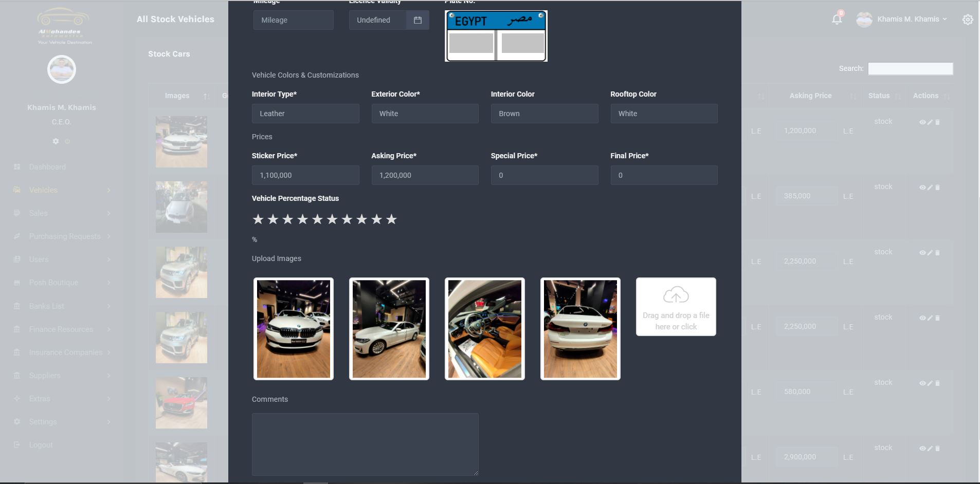Open the Extras menu item

point(40,399)
